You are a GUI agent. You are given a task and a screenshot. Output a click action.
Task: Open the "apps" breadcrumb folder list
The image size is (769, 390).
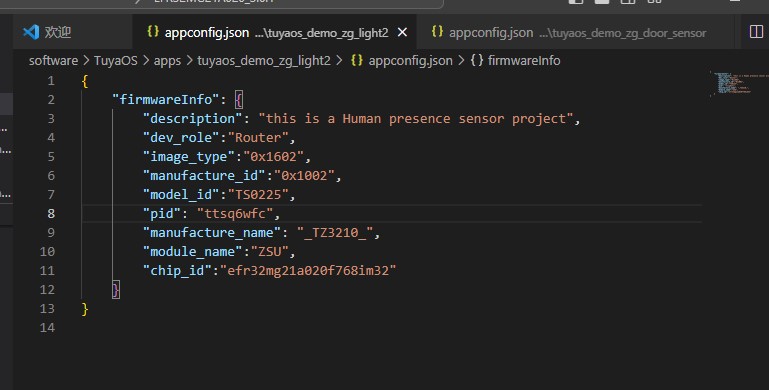[167, 61]
